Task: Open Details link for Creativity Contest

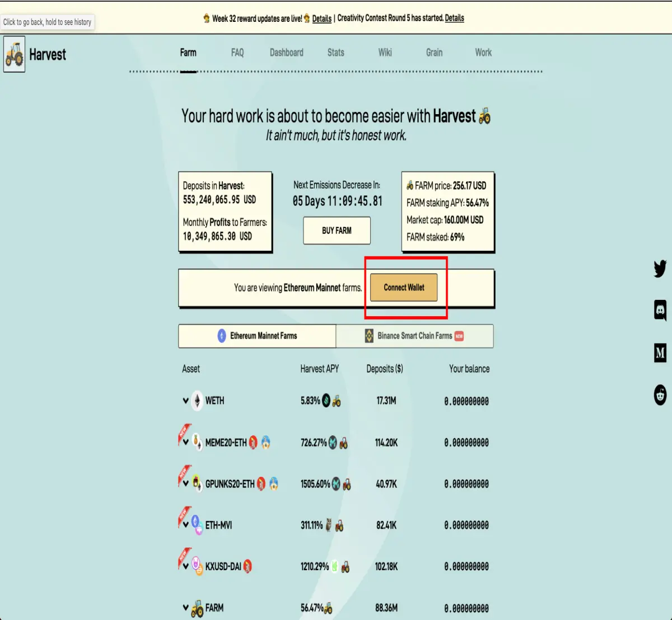Action: click(x=454, y=18)
